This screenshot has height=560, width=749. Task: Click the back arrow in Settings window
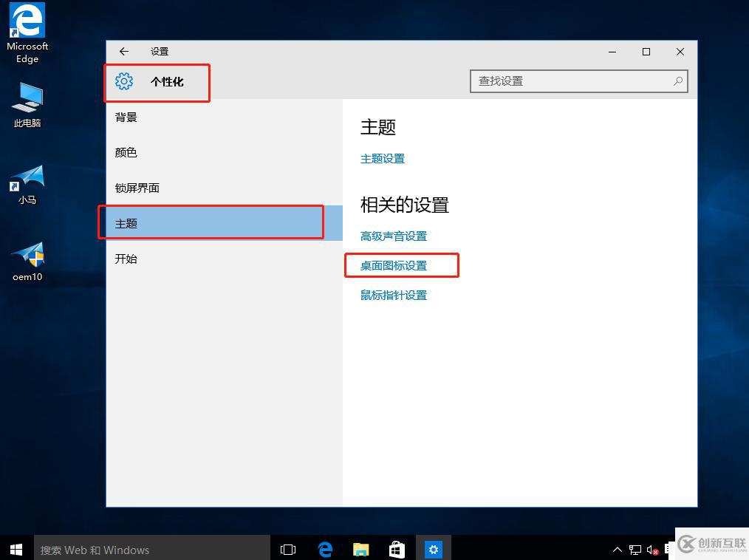[x=124, y=52]
